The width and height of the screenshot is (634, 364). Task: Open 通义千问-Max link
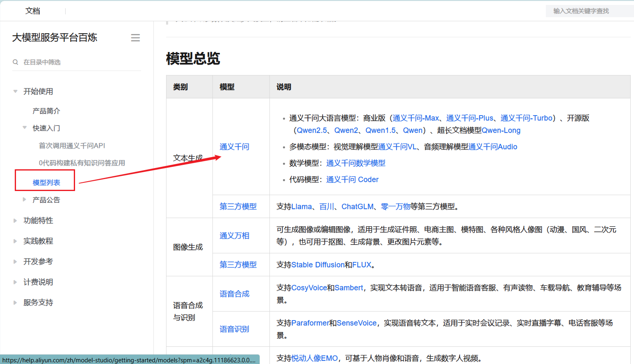(x=416, y=118)
